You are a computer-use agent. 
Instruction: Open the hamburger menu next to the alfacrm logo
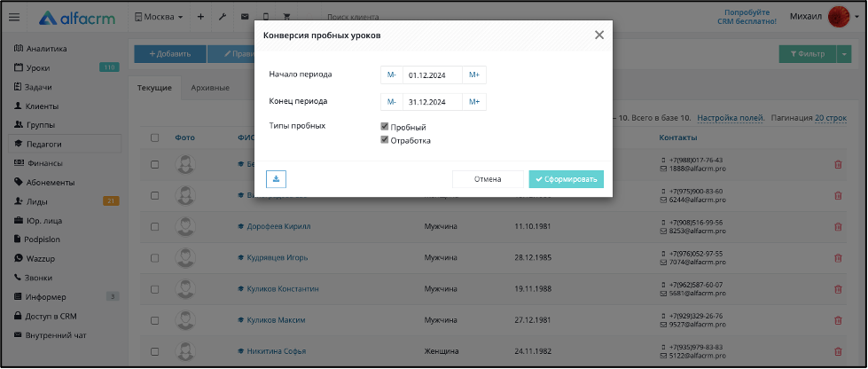click(x=15, y=17)
